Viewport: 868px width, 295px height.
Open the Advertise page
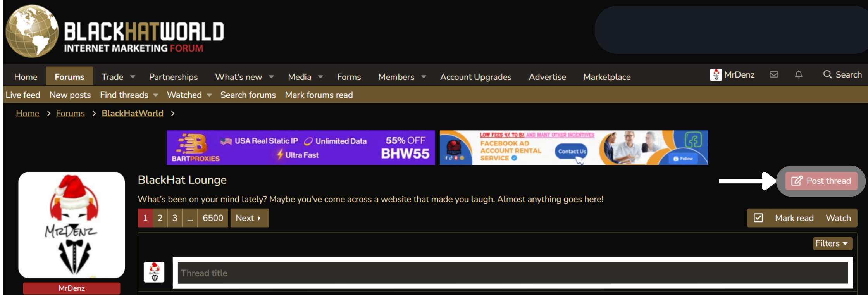click(548, 77)
